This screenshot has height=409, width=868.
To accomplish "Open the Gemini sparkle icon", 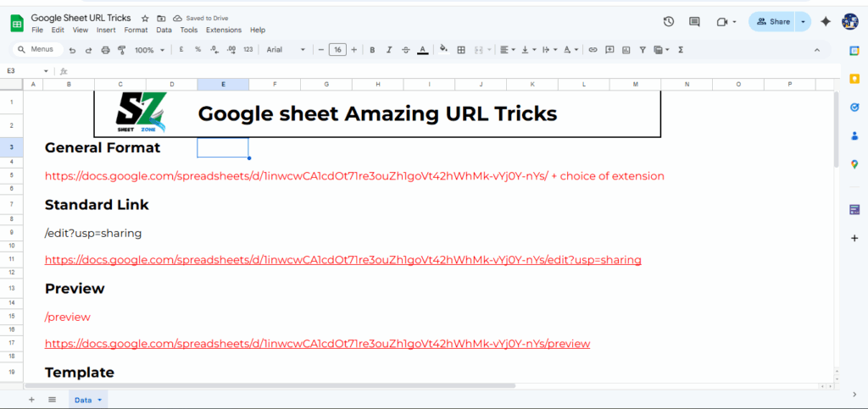I will 826,21.
